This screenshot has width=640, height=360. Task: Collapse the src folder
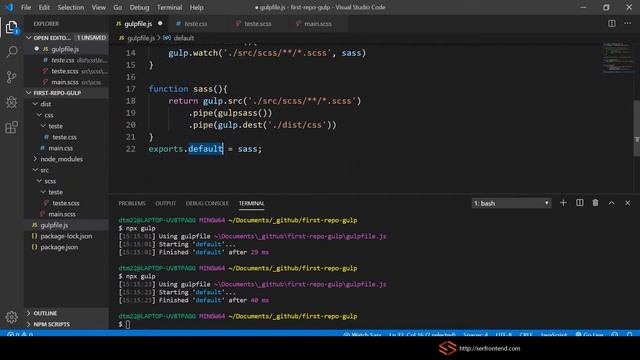pyautogui.click(x=36, y=170)
